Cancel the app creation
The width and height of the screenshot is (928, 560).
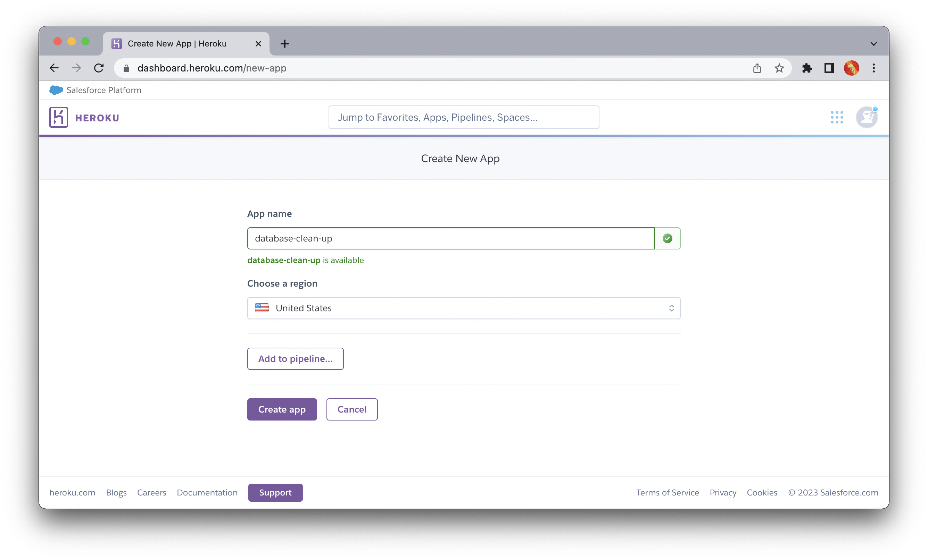click(352, 409)
